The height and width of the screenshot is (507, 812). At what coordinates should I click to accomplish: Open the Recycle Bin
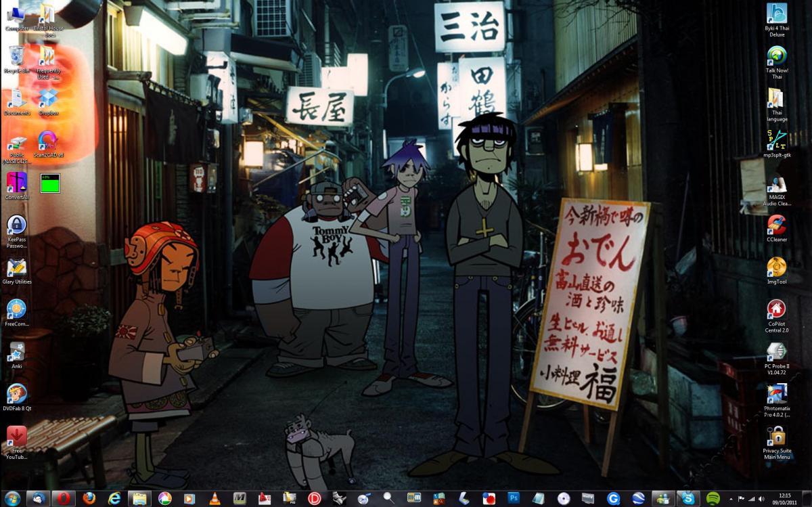[x=16, y=60]
